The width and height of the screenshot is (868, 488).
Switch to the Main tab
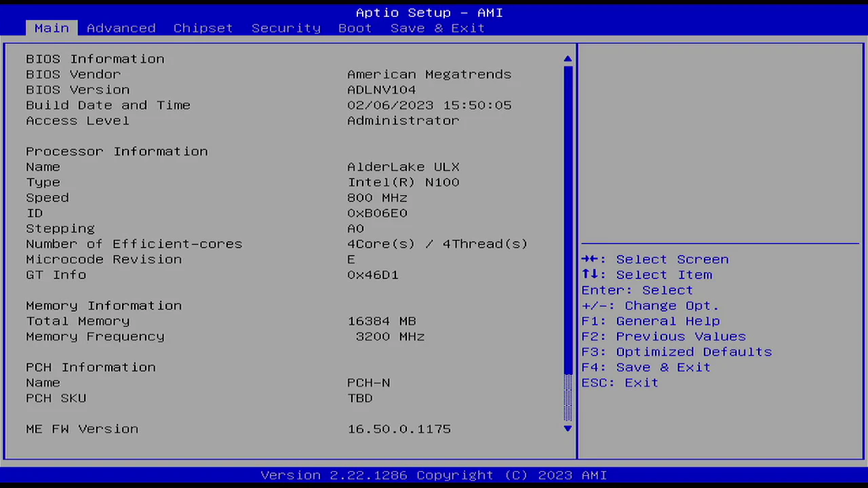52,28
